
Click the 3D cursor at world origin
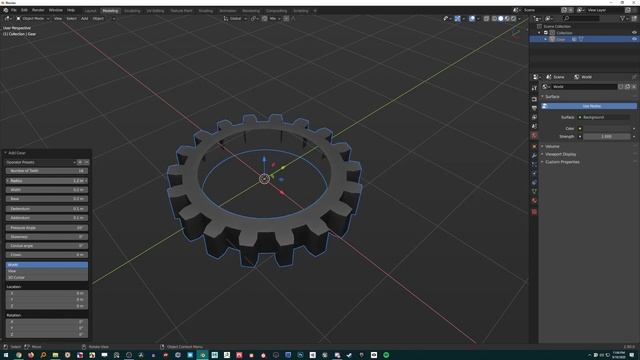click(x=264, y=179)
